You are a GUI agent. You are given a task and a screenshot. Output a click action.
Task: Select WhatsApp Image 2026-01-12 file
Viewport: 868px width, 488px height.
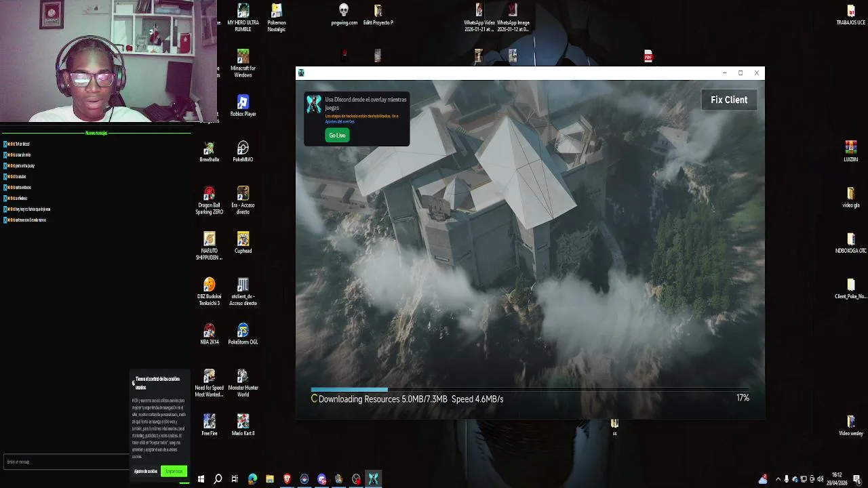tap(513, 18)
